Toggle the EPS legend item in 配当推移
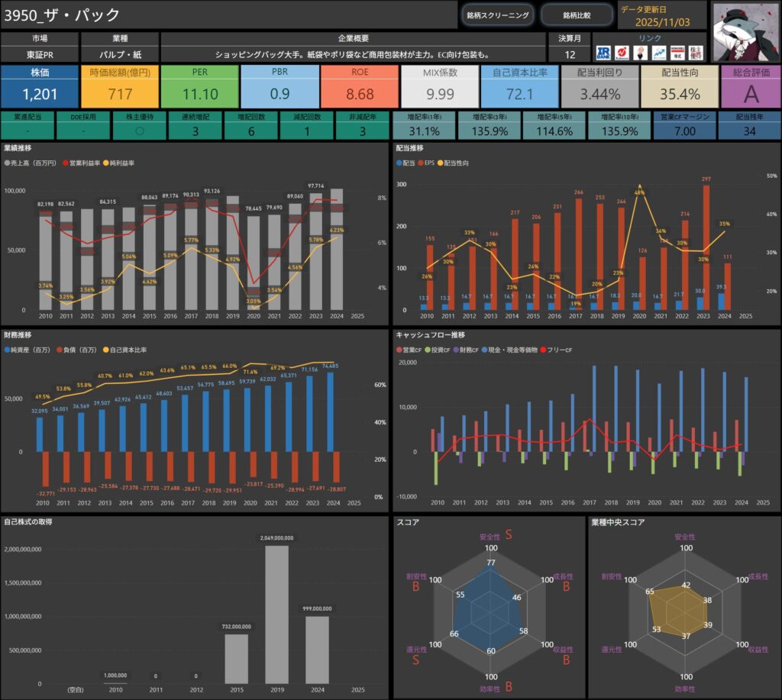Screen dimensions: 782x700 (431, 163)
